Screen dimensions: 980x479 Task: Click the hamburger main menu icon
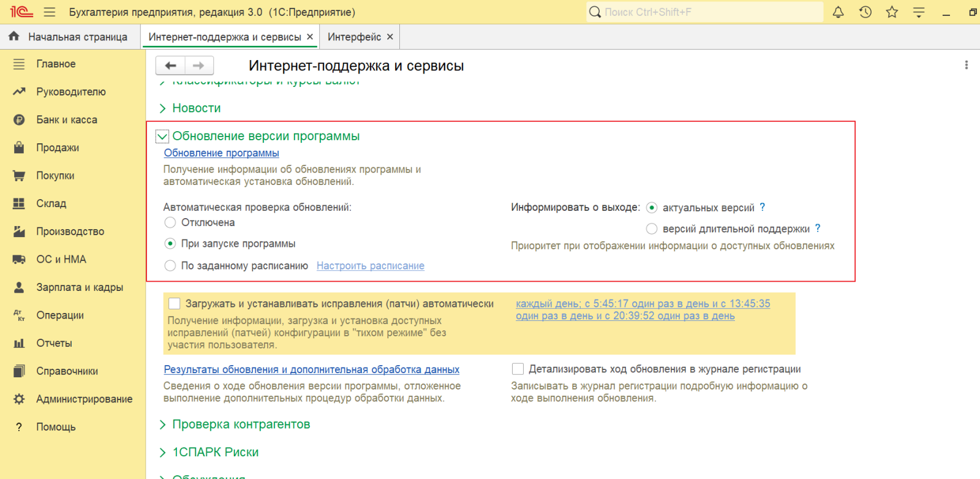point(50,12)
